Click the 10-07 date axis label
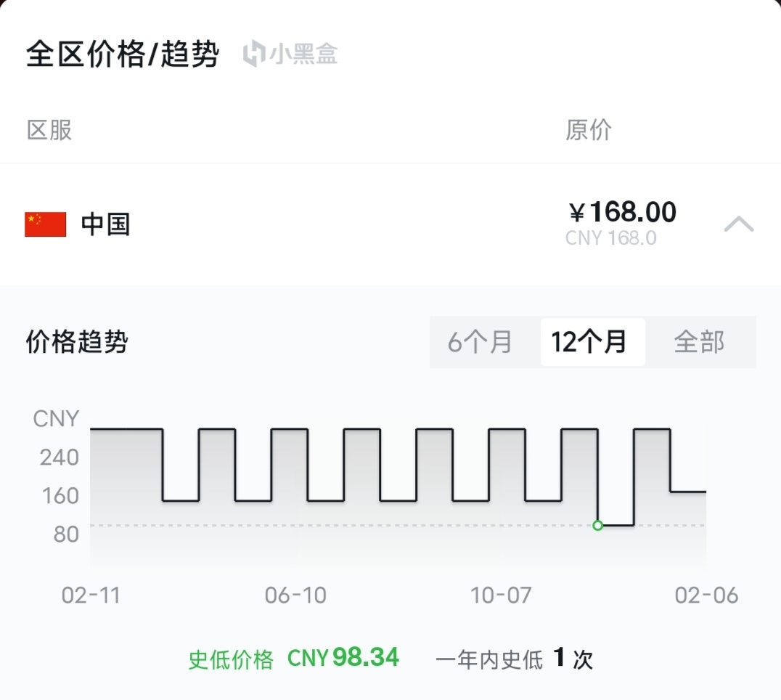781x700 pixels. [x=501, y=595]
